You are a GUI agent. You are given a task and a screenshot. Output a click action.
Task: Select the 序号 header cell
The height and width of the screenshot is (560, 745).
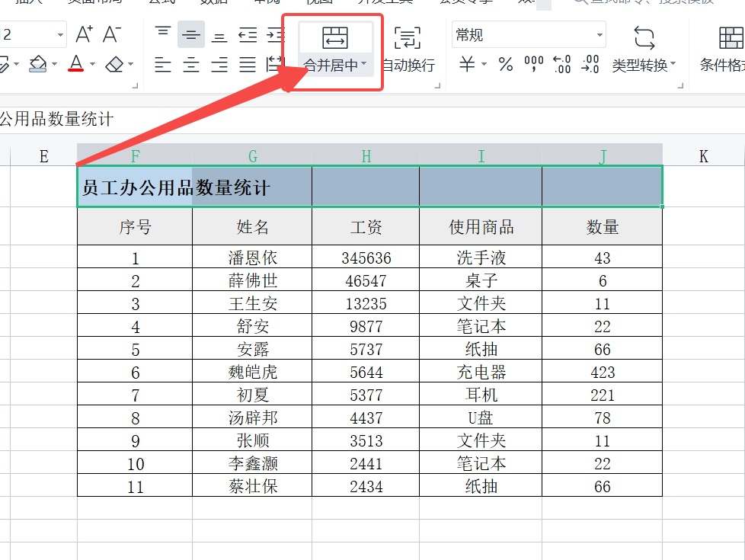click(135, 227)
